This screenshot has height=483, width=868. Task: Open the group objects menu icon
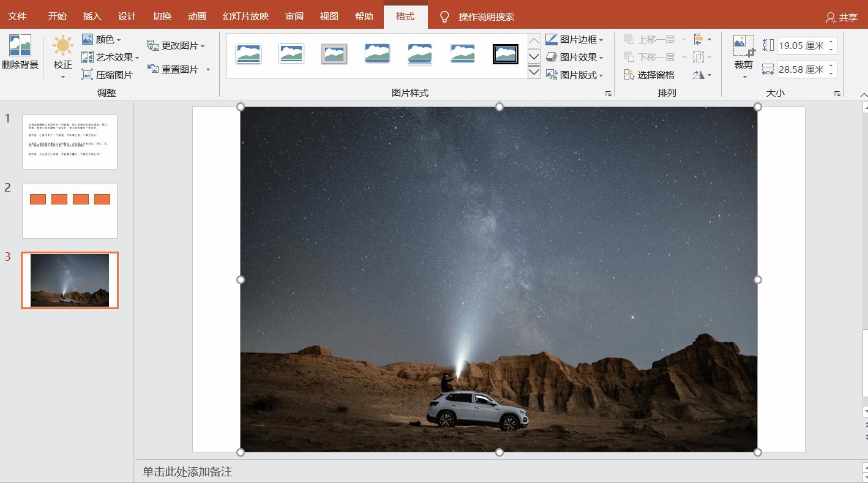pos(702,58)
